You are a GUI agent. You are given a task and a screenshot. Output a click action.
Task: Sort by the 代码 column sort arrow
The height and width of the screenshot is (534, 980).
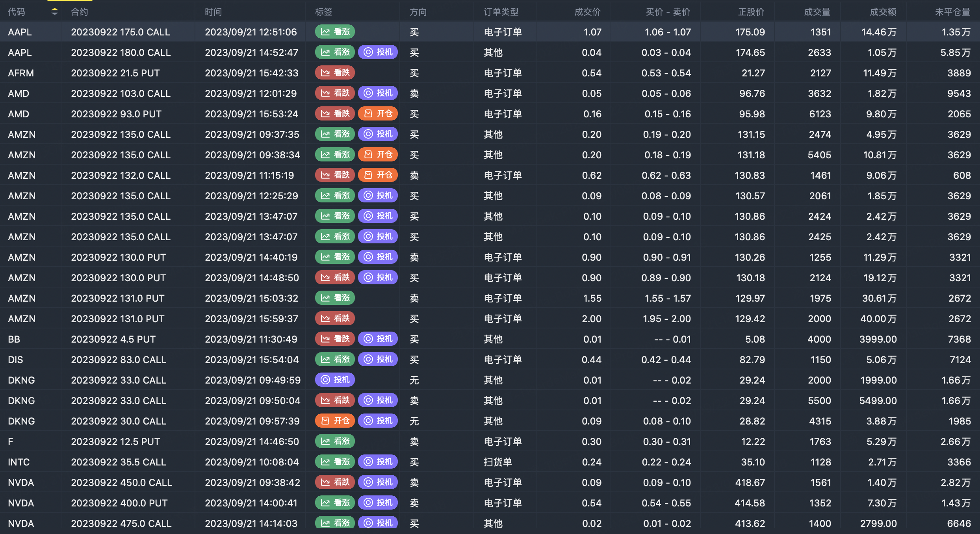click(55, 12)
